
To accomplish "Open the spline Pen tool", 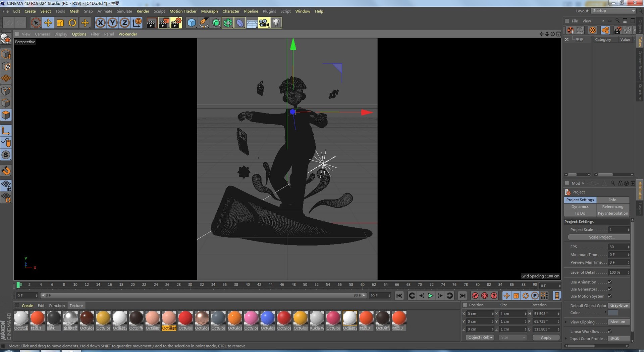I will click(x=204, y=23).
